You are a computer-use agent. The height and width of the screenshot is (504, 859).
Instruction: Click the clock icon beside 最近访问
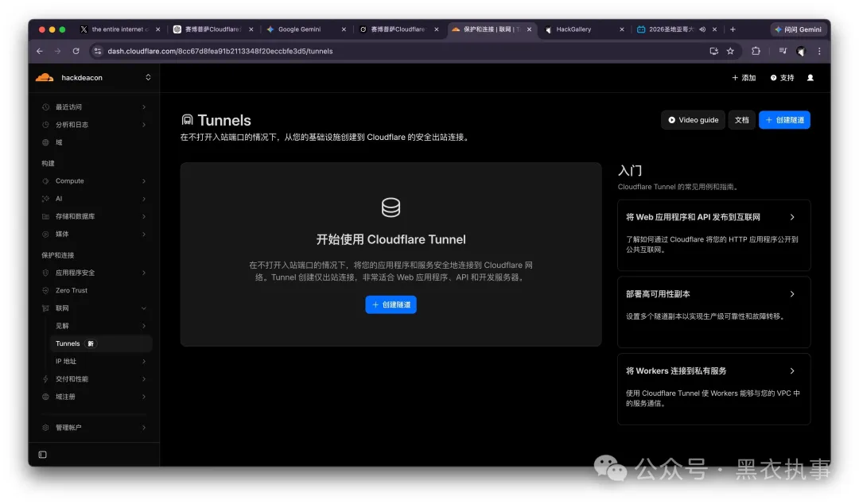pyautogui.click(x=45, y=107)
